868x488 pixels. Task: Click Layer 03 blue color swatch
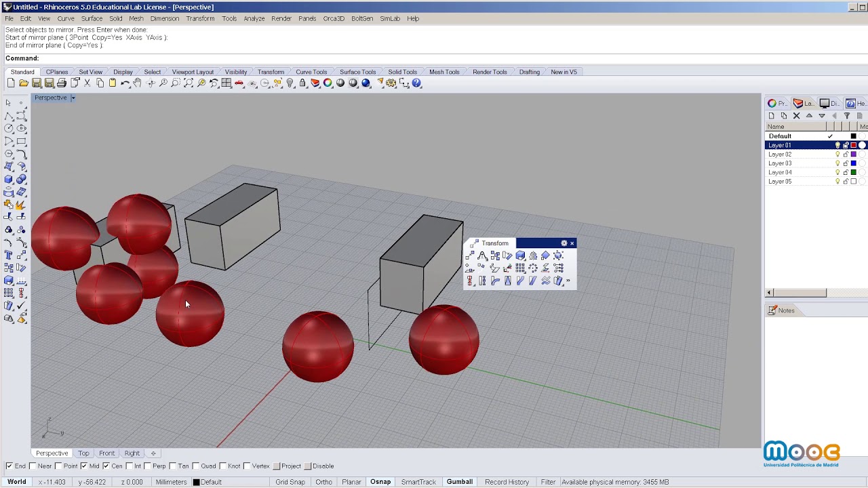point(854,163)
